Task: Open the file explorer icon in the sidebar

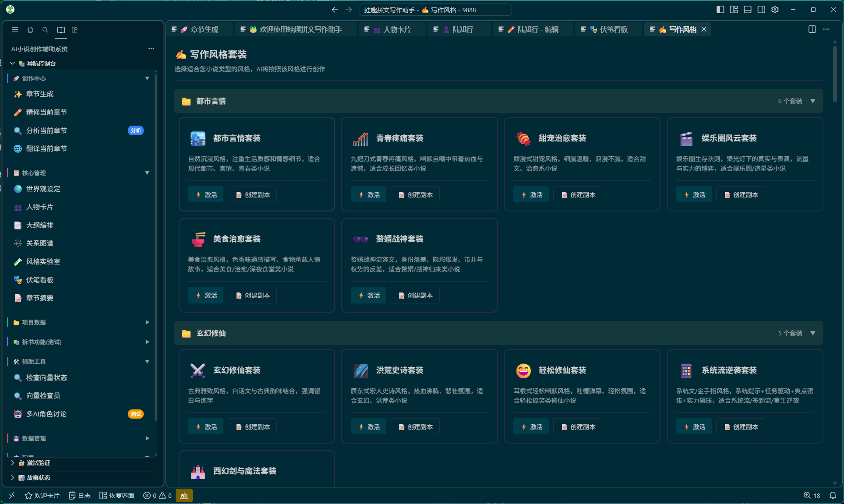Action: [30, 30]
